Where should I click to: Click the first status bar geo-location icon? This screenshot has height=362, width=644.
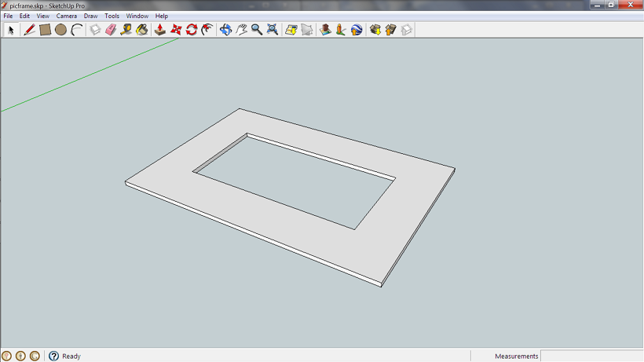[6, 356]
